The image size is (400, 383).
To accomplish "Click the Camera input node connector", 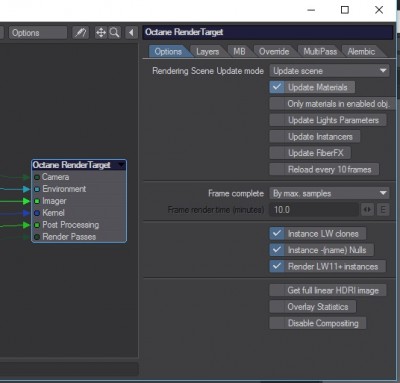I will 37,177.
